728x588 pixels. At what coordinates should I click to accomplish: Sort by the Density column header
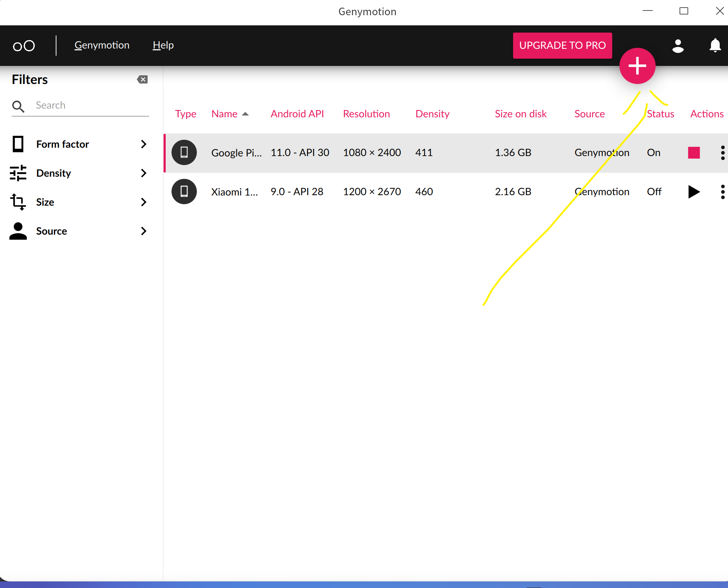click(432, 114)
